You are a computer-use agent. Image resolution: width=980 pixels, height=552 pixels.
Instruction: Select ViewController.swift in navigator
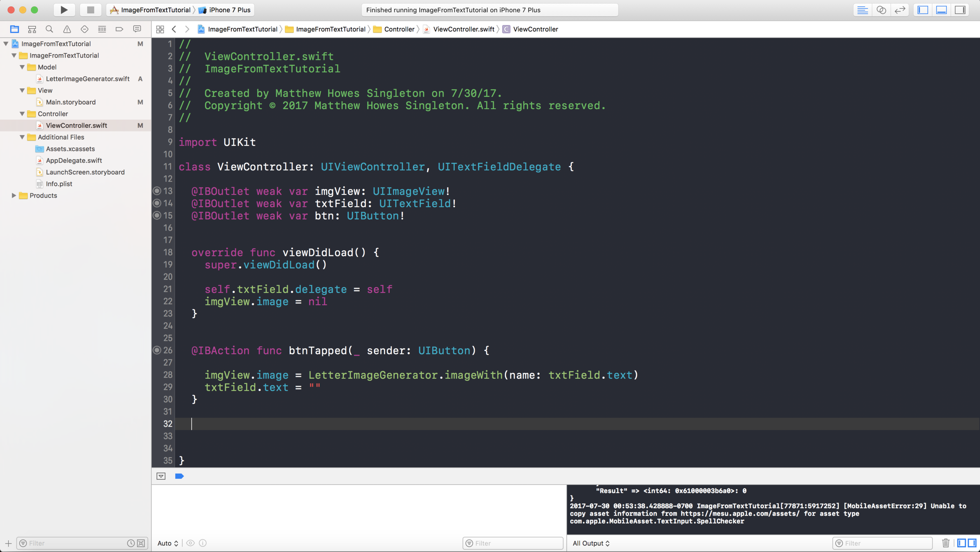76,125
